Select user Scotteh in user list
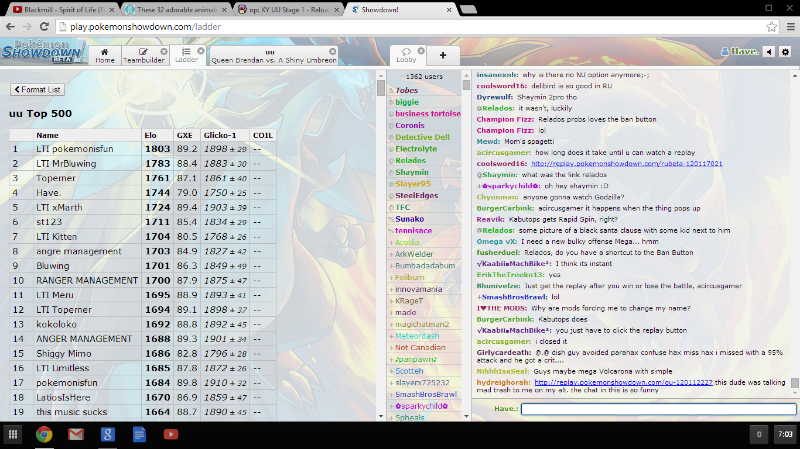This screenshot has height=449, width=800. point(409,371)
